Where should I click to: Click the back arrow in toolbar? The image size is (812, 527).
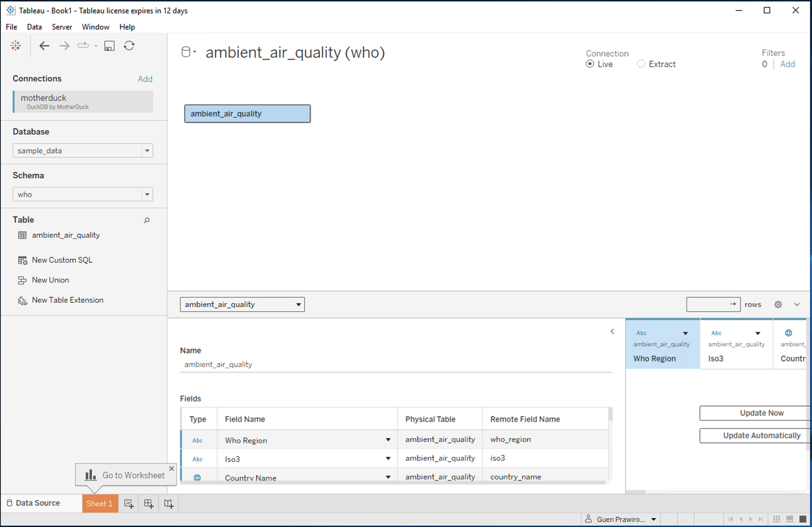tap(44, 46)
